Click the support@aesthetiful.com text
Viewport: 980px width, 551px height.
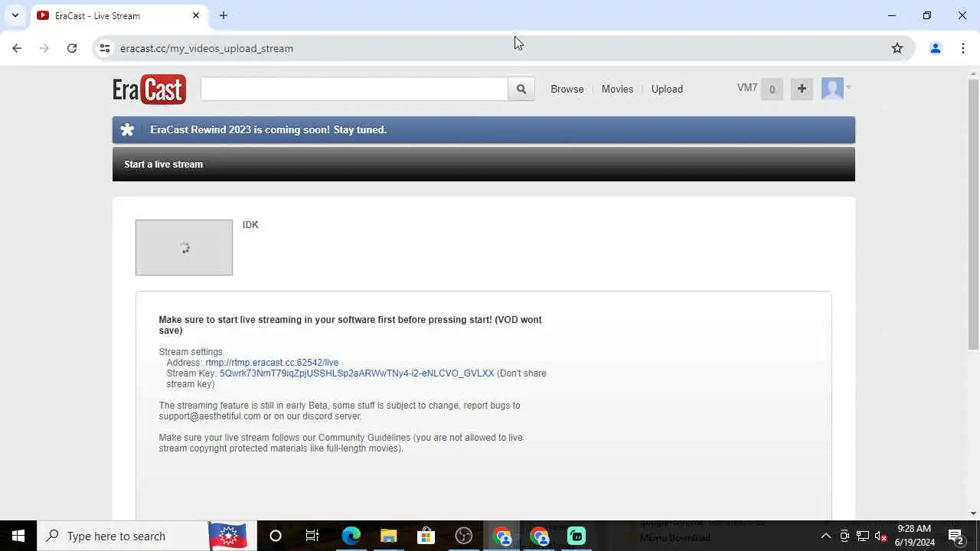click(210, 416)
